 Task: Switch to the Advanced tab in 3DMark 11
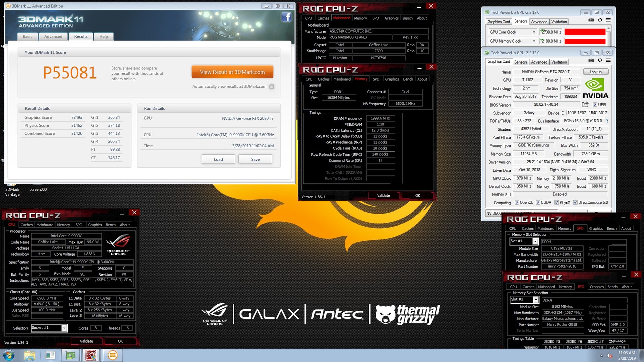tap(53, 36)
